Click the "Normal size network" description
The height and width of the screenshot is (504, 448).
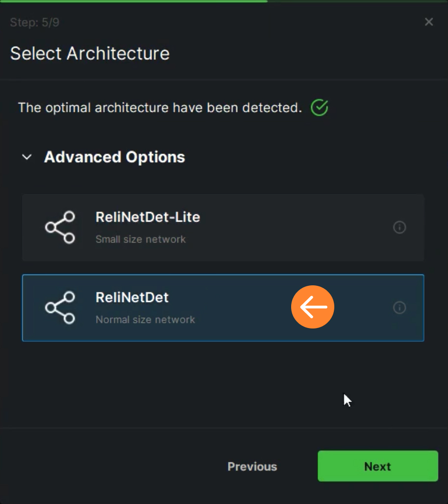[x=145, y=320]
